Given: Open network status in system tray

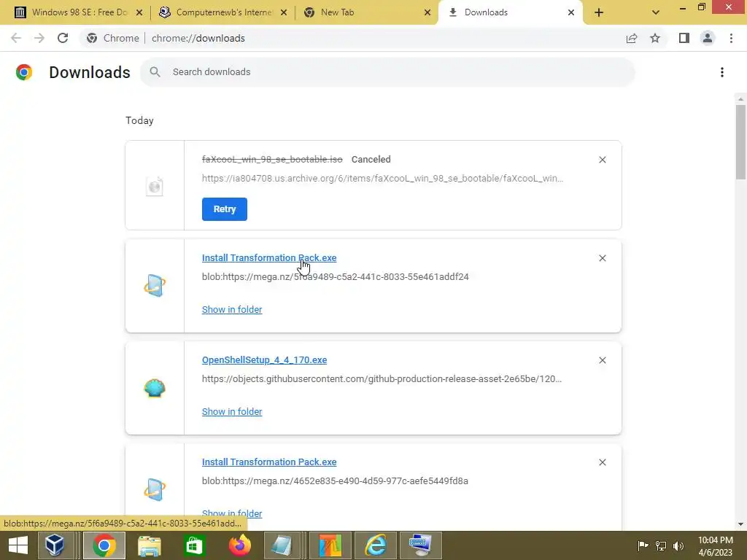Looking at the screenshot, I should pyautogui.click(x=661, y=545).
